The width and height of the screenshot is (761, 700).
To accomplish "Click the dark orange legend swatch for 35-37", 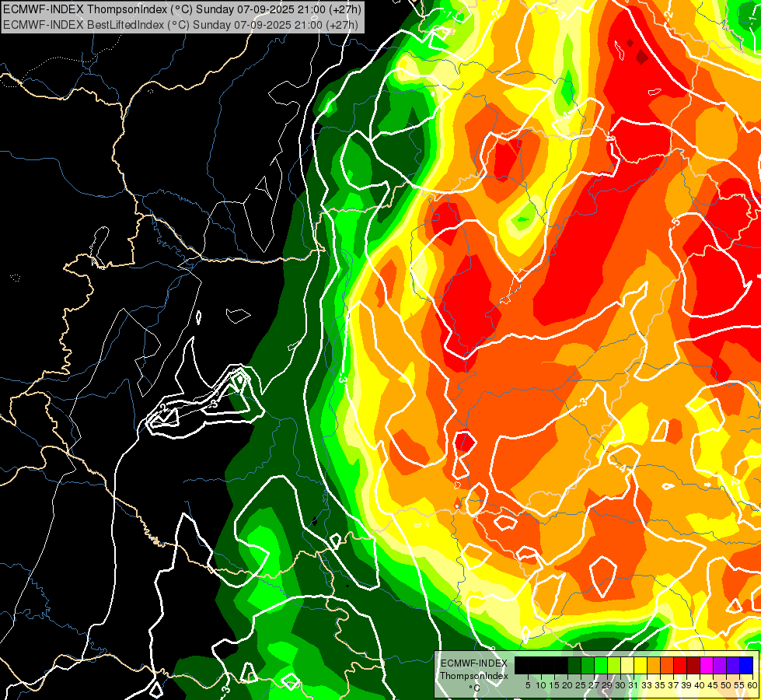I will [x=667, y=665].
